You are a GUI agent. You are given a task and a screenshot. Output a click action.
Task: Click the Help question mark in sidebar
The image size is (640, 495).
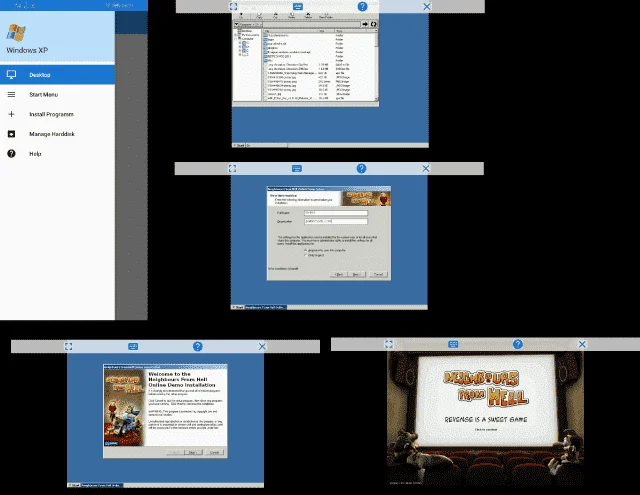tap(11, 154)
